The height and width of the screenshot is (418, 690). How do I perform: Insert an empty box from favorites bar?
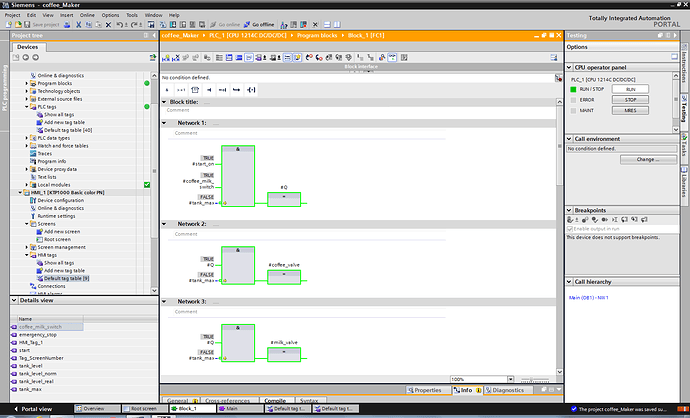195,90
